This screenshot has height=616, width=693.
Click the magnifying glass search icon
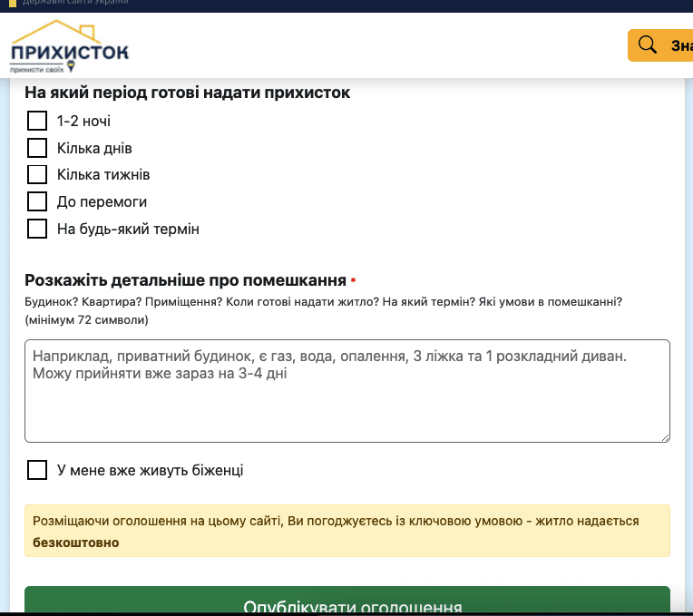coord(647,45)
